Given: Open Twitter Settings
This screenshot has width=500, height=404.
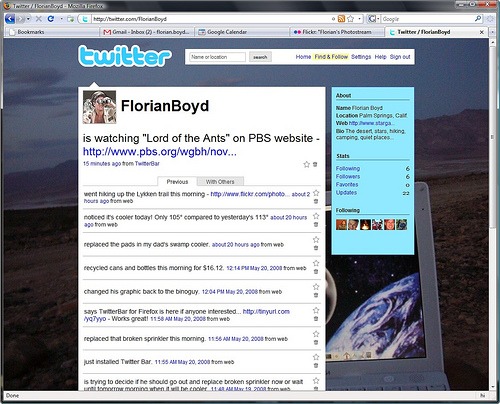Looking at the screenshot, I should click(x=361, y=57).
